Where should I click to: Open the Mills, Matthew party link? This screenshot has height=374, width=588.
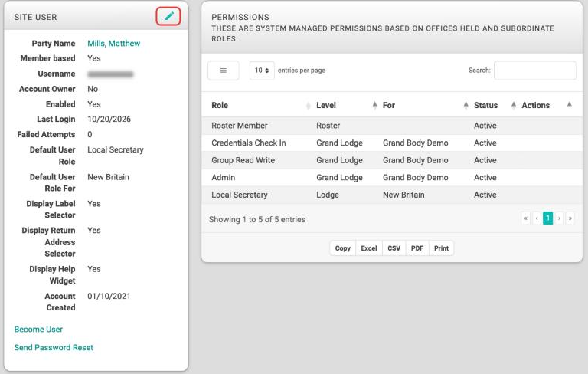(x=113, y=43)
